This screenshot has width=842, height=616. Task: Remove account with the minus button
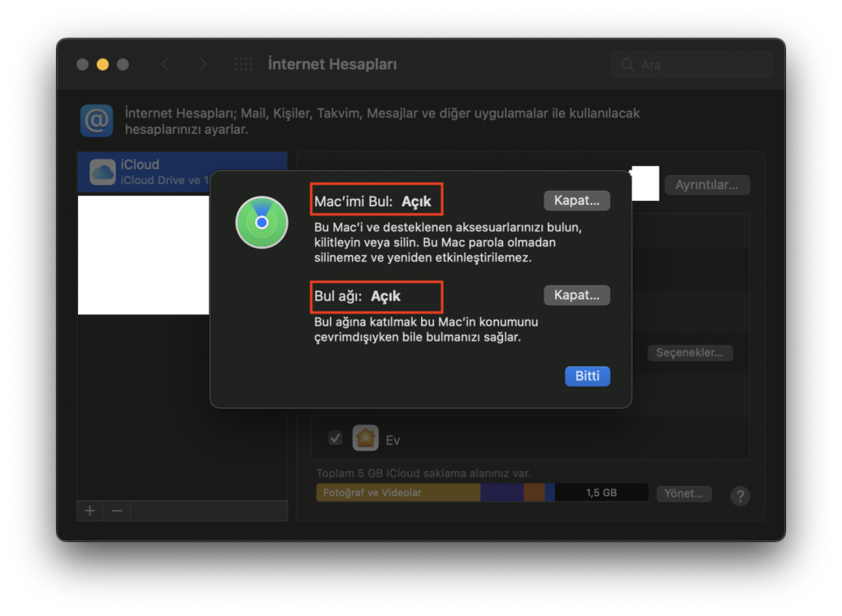117,511
